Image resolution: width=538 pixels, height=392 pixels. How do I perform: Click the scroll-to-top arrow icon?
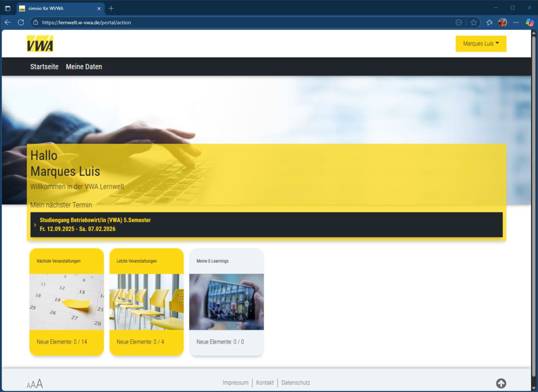[501, 383]
